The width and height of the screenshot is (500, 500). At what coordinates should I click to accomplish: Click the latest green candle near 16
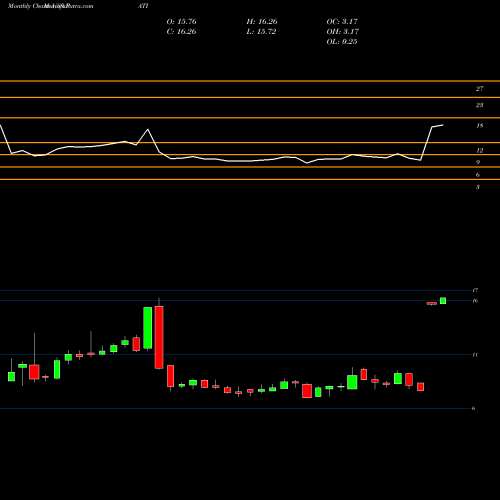pyautogui.click(x=443, y=301)
